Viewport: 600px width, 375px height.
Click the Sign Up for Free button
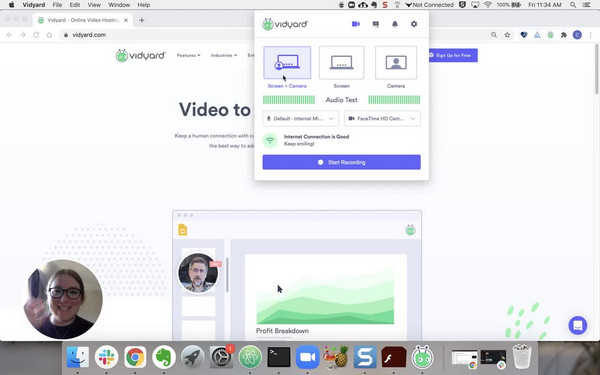(x=453, y=55)
